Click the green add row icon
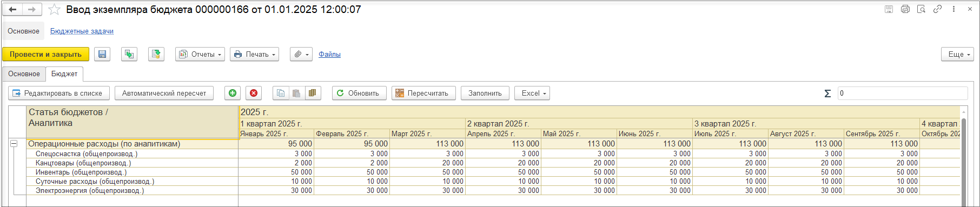The image size is (980, 207). 233,93
